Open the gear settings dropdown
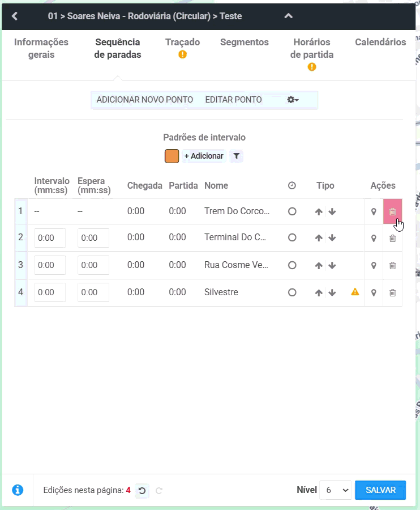420x510 pixels. 293,100
